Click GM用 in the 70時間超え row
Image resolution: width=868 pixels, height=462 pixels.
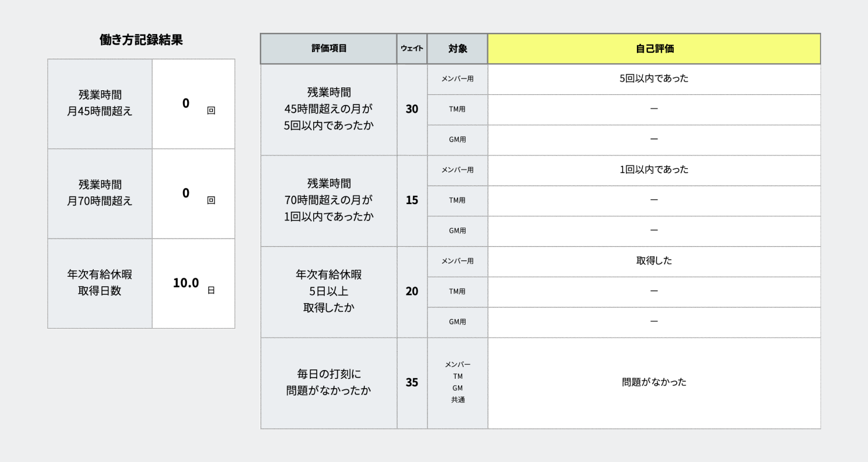[x=457, y=231]
